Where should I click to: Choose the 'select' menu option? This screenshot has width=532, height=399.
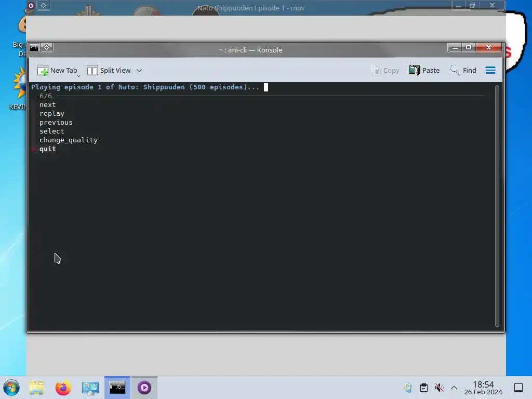pos(51,131)
